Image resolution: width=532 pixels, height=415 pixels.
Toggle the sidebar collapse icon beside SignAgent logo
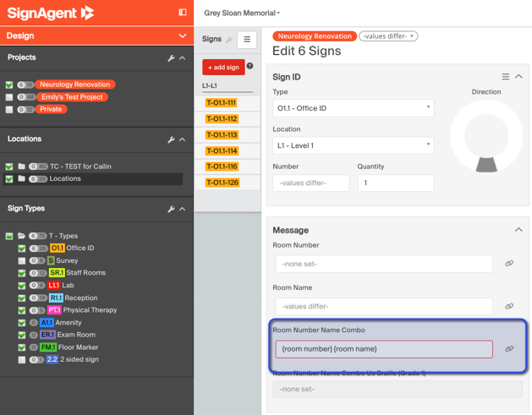(183, 13)
